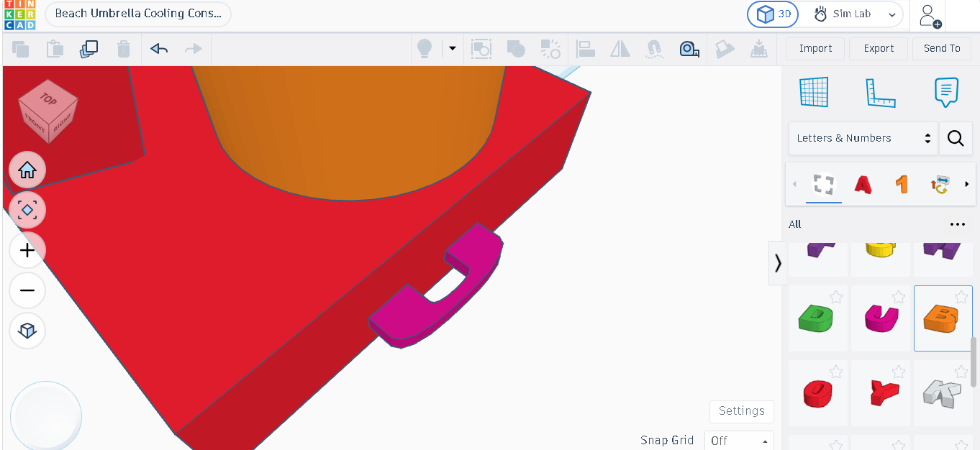Image resolution: width=980 pixels, height=450 pixels.
Task: Toggle the 3D design view button
Action: (773, 14)
